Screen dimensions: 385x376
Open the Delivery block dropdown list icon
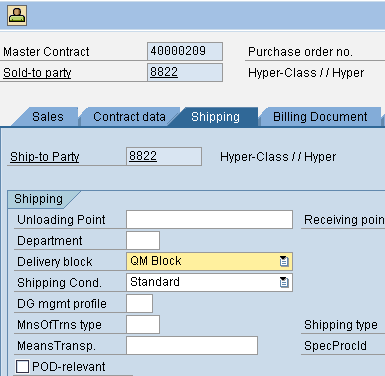(x=284, y=261)
